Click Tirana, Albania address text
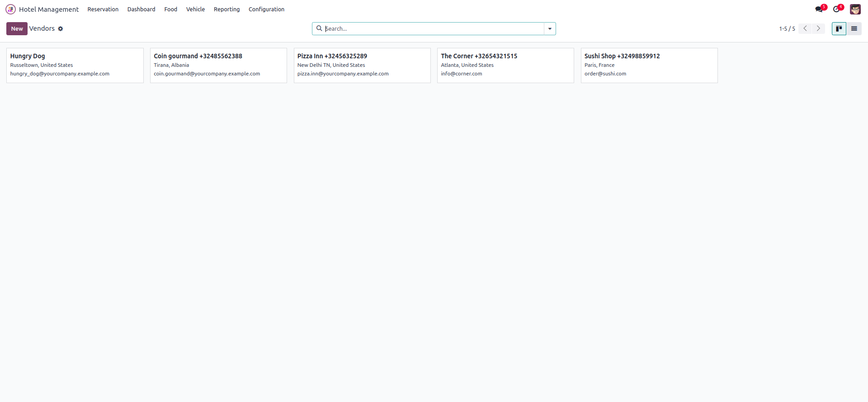Viewport: 868px width, 402px height. click(171, 65)
